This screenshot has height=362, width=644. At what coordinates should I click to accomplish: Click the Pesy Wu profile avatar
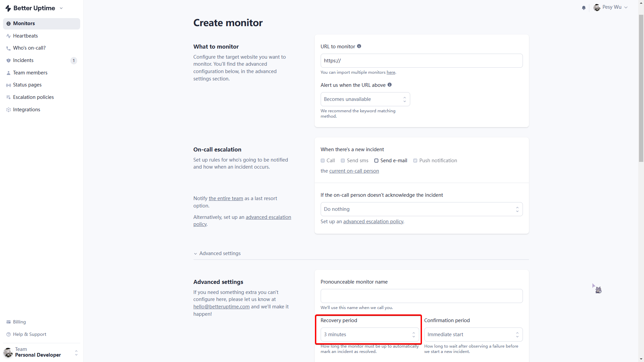click(x=597, y=7)
